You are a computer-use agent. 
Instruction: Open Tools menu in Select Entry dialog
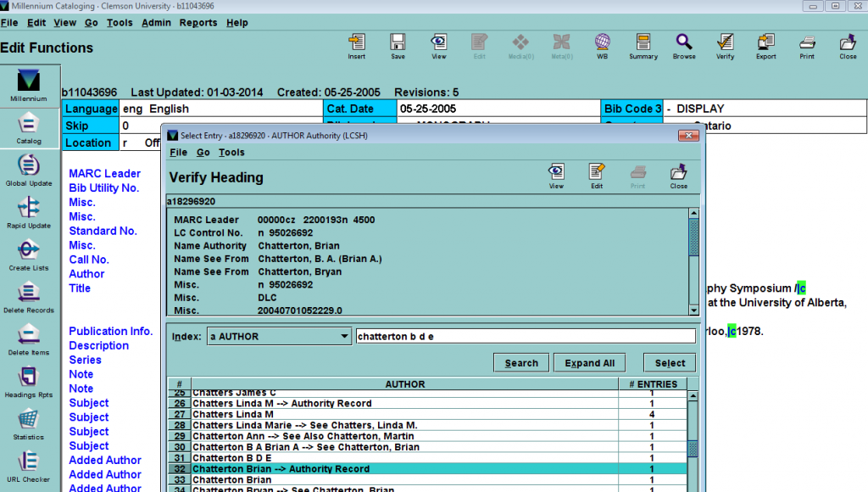tap(231, 153)
